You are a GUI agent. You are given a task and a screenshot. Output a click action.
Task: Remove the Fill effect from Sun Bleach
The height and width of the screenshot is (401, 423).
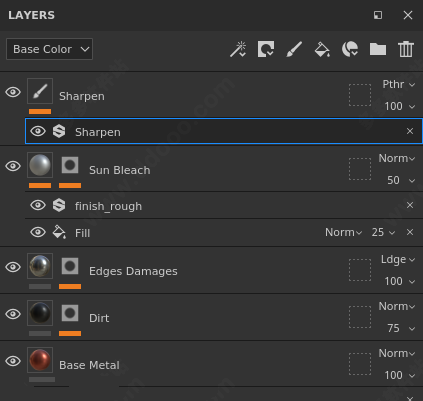pos(410,232)
